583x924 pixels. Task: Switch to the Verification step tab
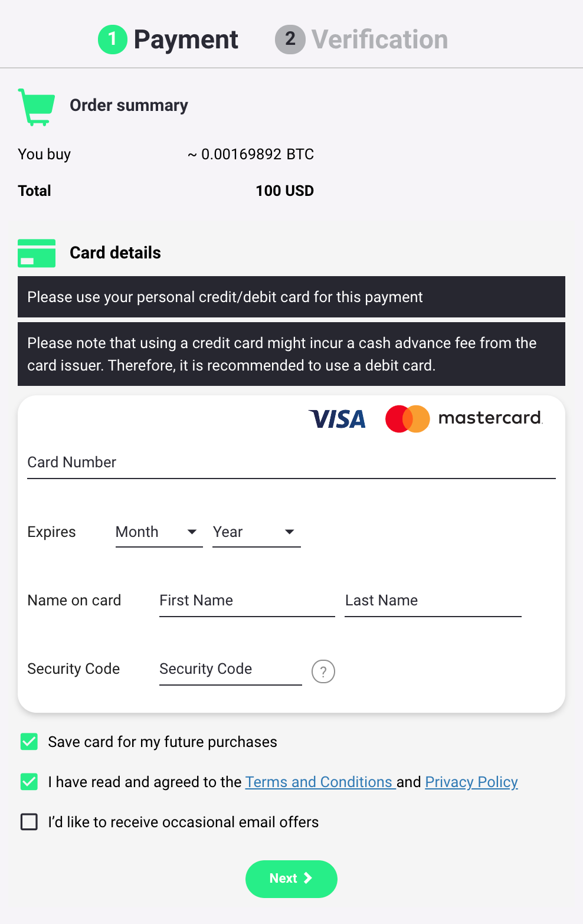tap(379, 40)
